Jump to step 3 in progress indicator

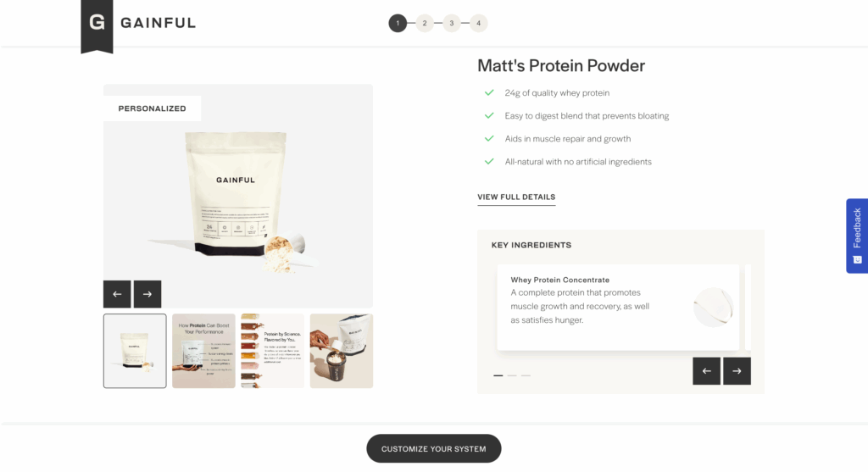pyautogui.click(x=452, y=23)
